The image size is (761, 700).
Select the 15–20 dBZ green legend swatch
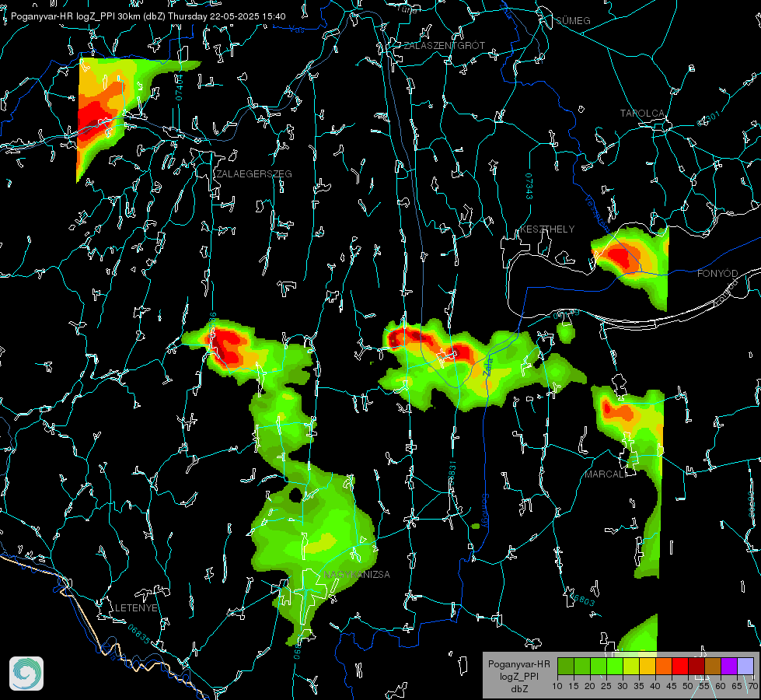tap(582, 666)
